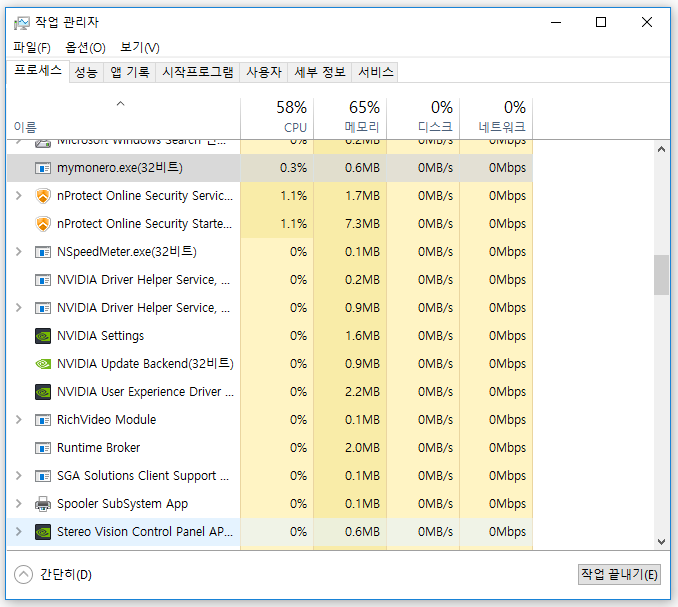Click the 작업 끝내기(E) button
Image resolution: width=678 pixels, height=607 pixels.
click(x=619, y=575)
